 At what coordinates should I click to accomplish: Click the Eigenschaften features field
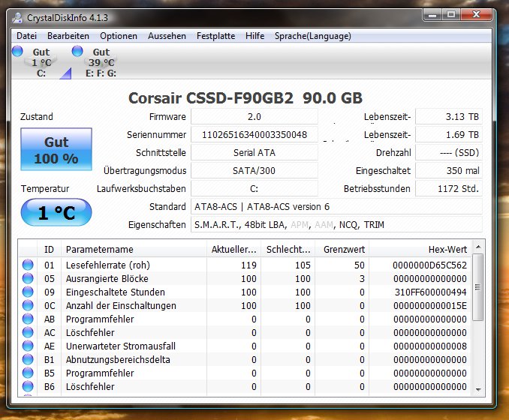(x=336, y=224)
